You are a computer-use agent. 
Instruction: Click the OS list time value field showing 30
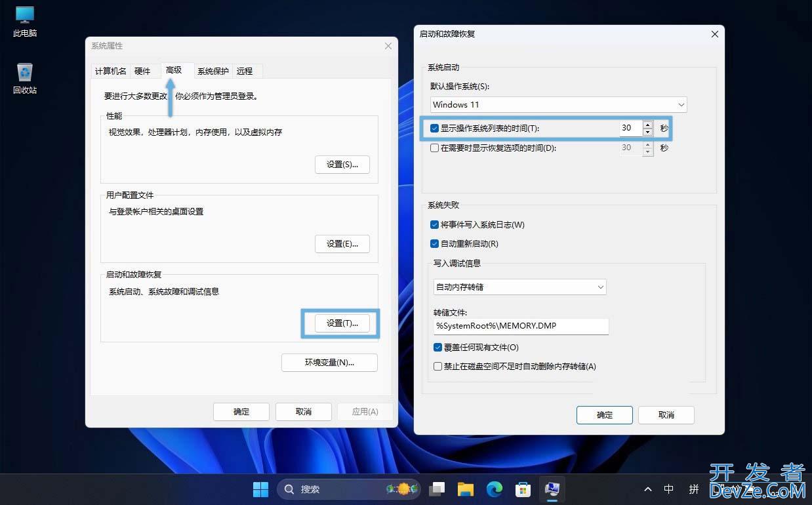630,128
